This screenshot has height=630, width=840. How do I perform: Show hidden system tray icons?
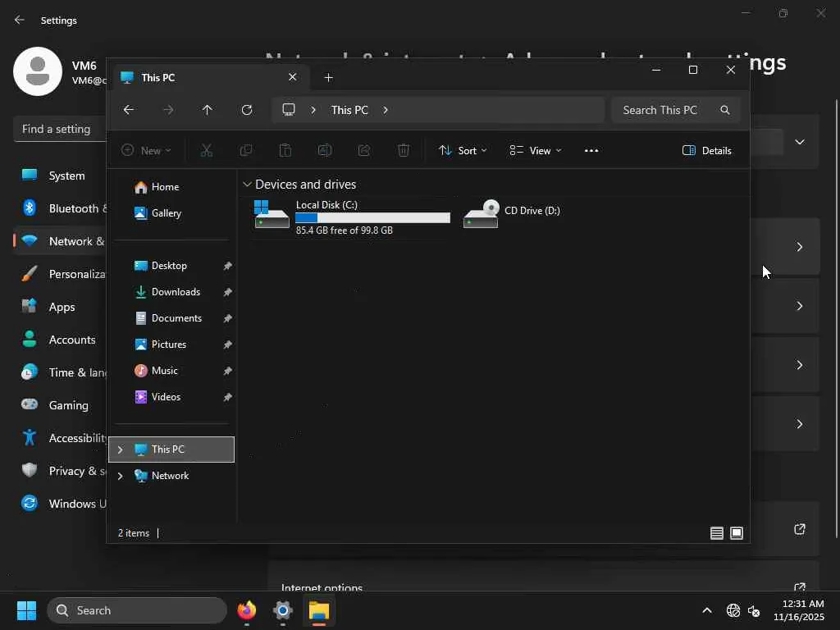tap(707, 610)
